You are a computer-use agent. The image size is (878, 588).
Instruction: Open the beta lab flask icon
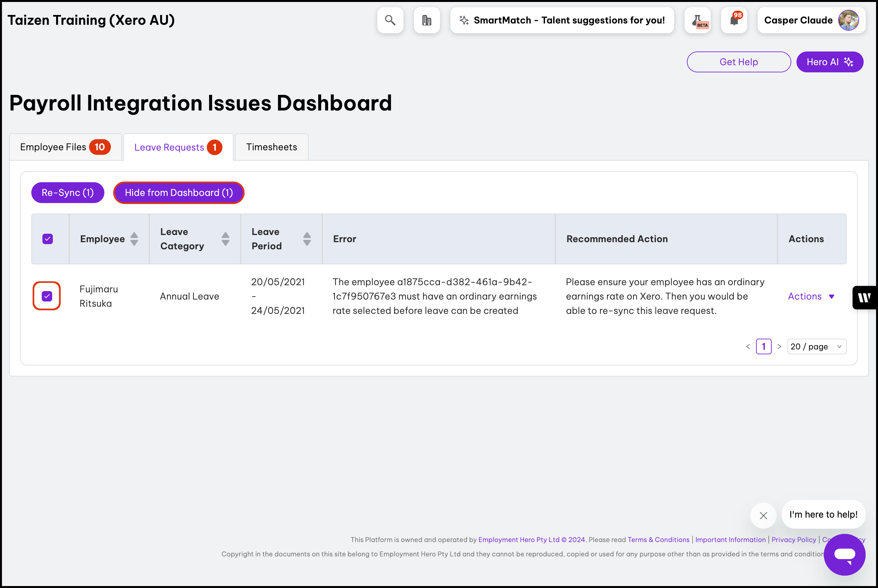click(697, 20)
